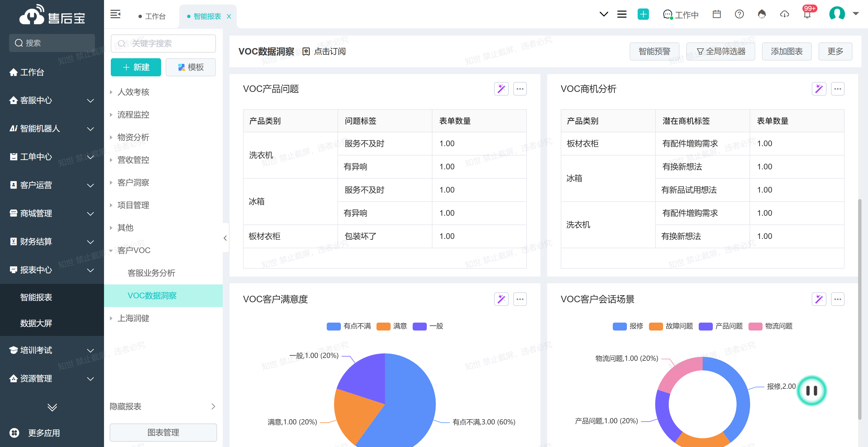Click the customer service headset avatar icon
Image resolution: width=868 pixels, height=447 pixels.
tap(761, 14)
